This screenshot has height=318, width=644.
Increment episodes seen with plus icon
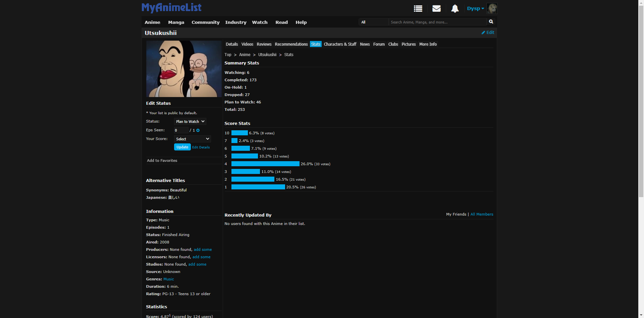(x=198, y=130)
